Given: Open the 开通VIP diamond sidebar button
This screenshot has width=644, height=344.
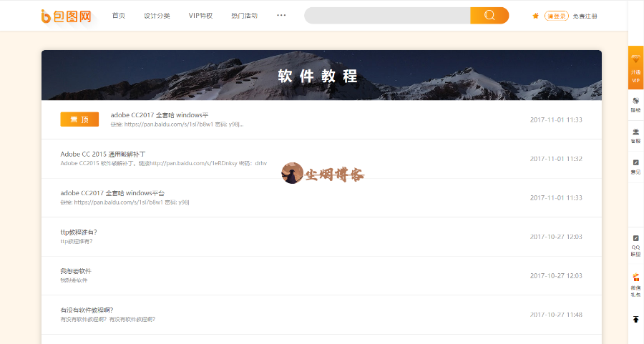Looking at the screenshot, I should (636, 68).
